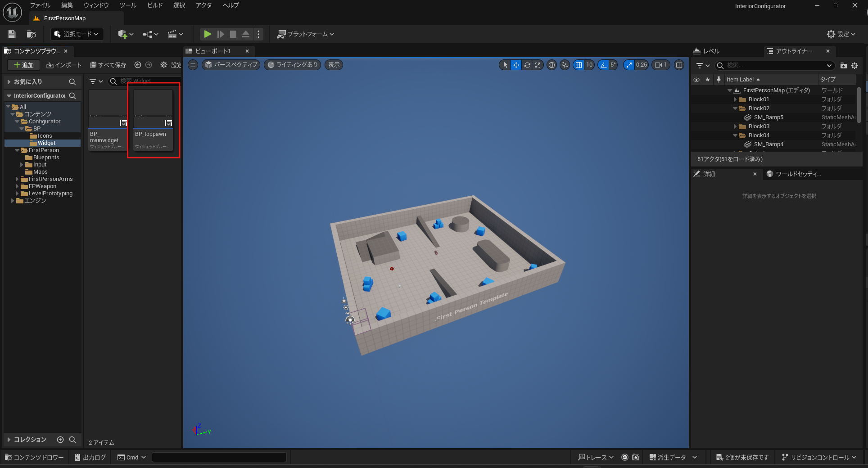Select the rotate transform tool
Image resolution: width=868 pixels, height=468 pixels.
click(x=527, y=65)
